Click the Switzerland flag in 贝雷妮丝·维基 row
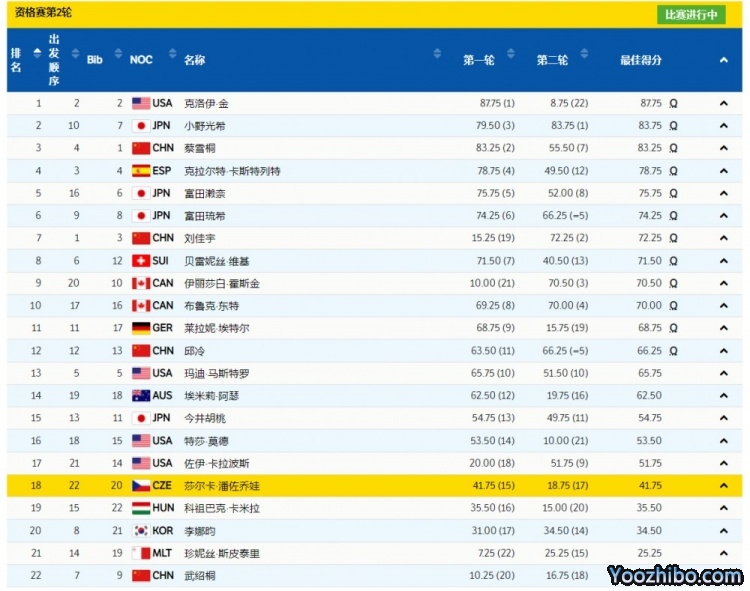750x591 pixels. [140, 260]
